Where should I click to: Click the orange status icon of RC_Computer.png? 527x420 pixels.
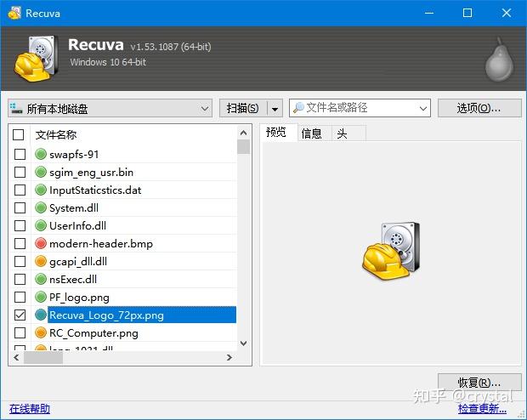coord(41,333)
